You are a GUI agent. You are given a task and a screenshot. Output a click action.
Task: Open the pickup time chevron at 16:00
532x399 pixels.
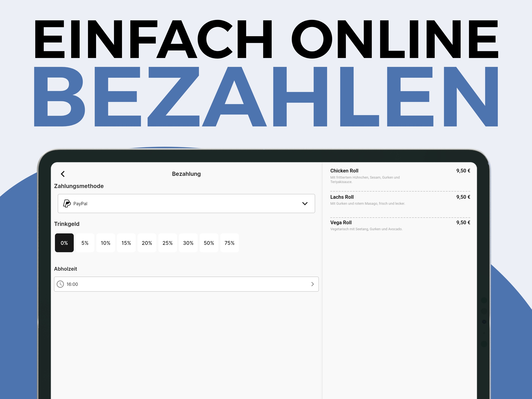(x=312, y=284)
